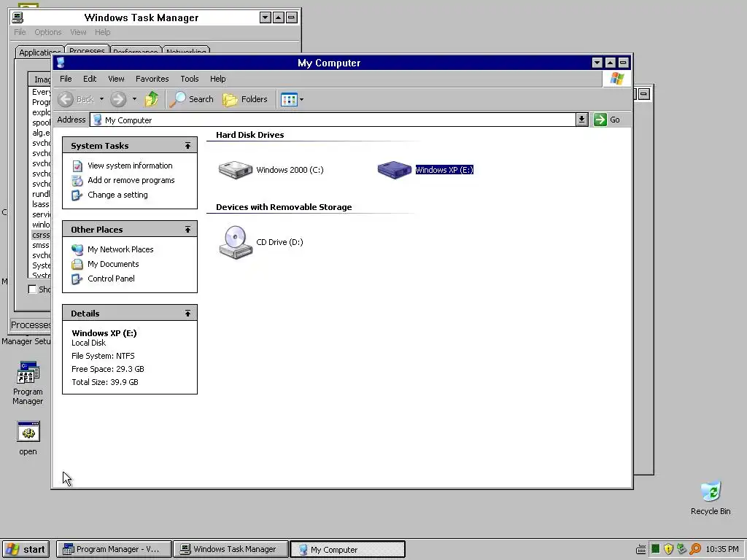Click the green CPU usage tray icon
Image resolution: width=747 pixels, height=560 pixels.
[x=656, y=549]
